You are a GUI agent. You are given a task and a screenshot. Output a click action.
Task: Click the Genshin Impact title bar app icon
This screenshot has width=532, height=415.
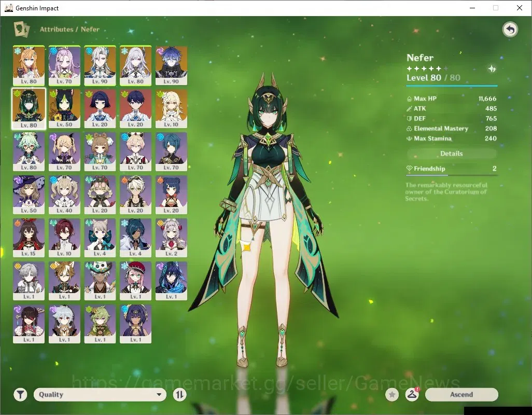point(8,8)
